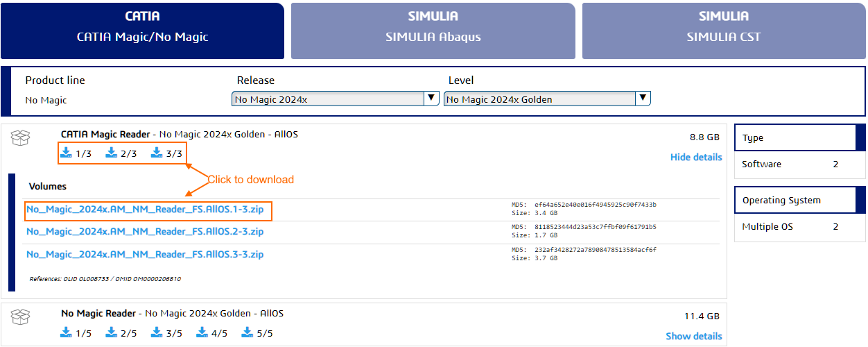This screenshot has height=347, width=868.
Task: Open the Level dropdown showing No Magic 2024x Golden
Action: pyautogui.click(x=547, y=99)
